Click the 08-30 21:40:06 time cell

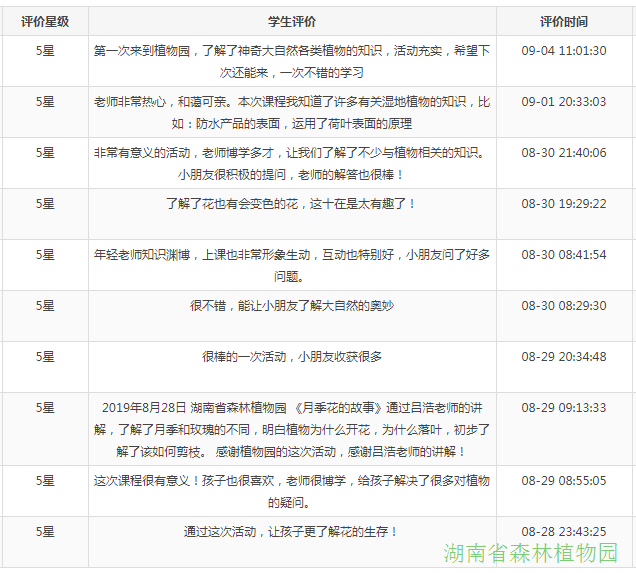[x=564, y=153]
